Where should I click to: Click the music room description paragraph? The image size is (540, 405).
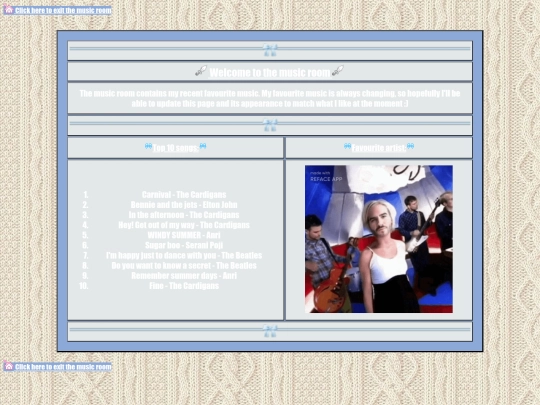[x=270, y=98]
